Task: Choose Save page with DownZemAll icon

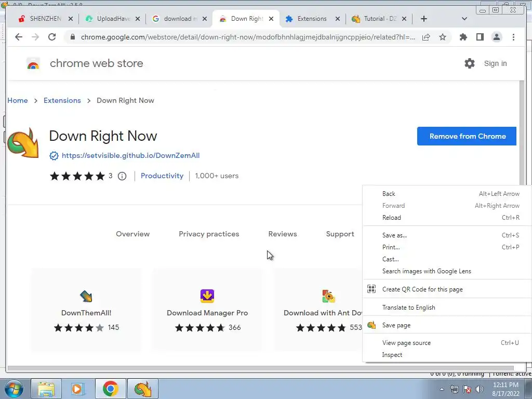Action: click(447, 325)
